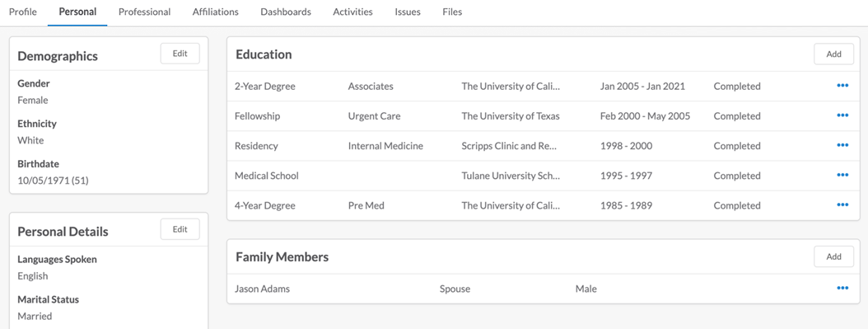868x329 pixels.
Task: Select the Tulane University Medical School row
Action: [543, 176]
